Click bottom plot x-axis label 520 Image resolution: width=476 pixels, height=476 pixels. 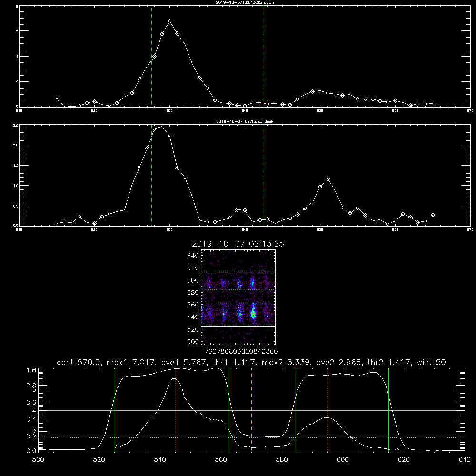click(99, 460)
